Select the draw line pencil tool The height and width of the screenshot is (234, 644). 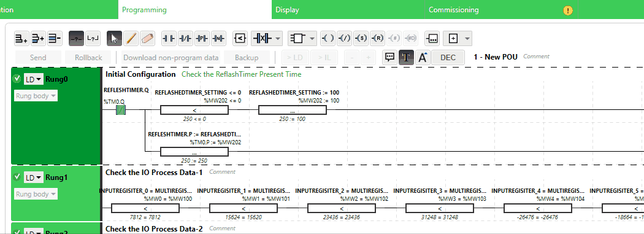(x=131, y=39)
